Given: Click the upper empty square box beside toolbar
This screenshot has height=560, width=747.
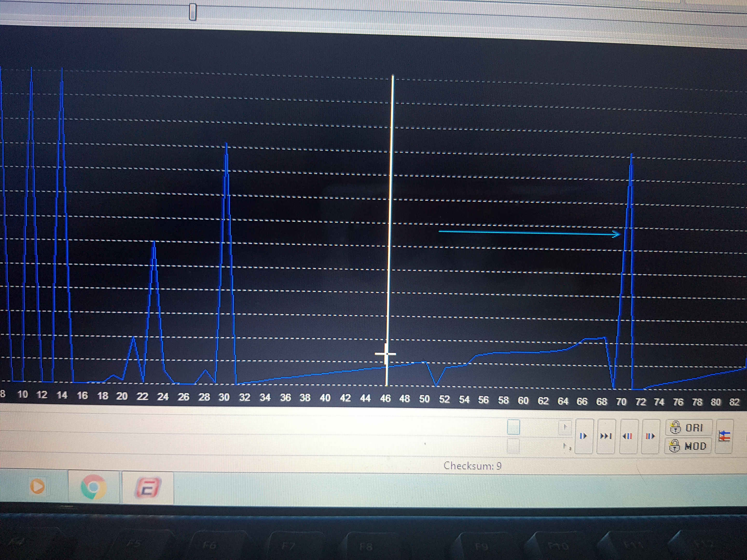Looking at the screenshot, I should [513, 427].
